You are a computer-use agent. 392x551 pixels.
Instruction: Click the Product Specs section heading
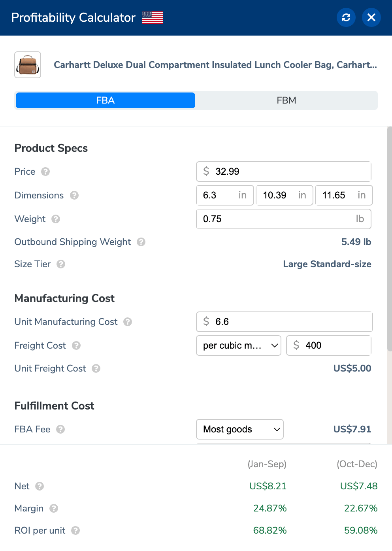51,148
